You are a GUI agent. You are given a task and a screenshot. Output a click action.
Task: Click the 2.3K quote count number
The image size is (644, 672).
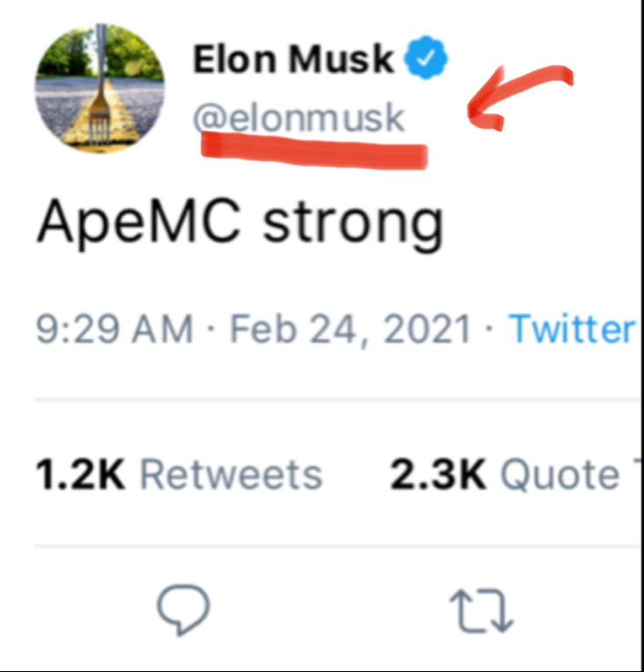pyautogui.click(x=438, y=475)
